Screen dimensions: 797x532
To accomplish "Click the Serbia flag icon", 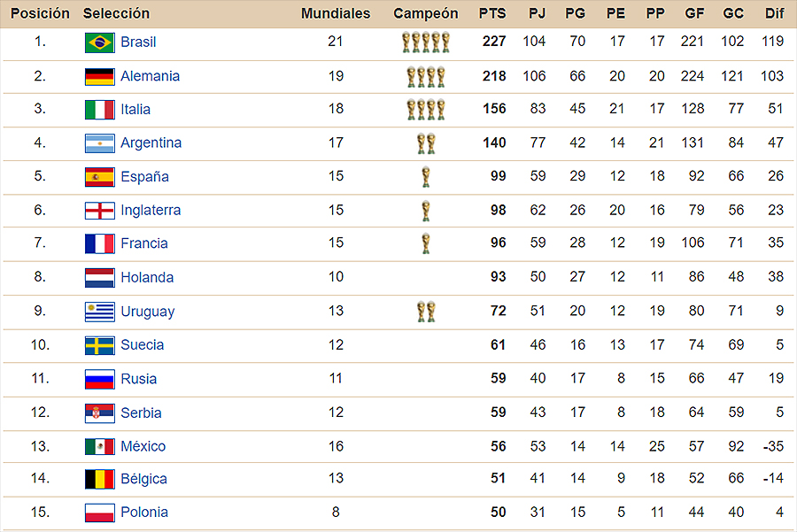I will (x=99, y=413).
